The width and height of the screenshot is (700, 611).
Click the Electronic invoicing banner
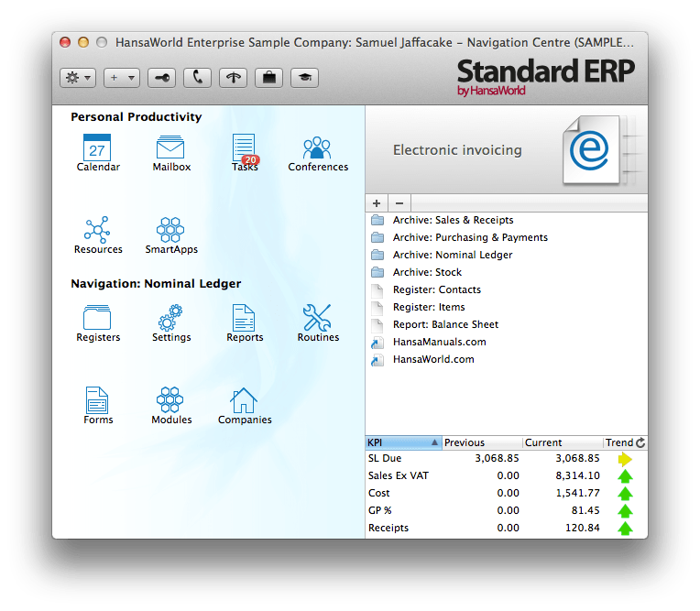507,150
